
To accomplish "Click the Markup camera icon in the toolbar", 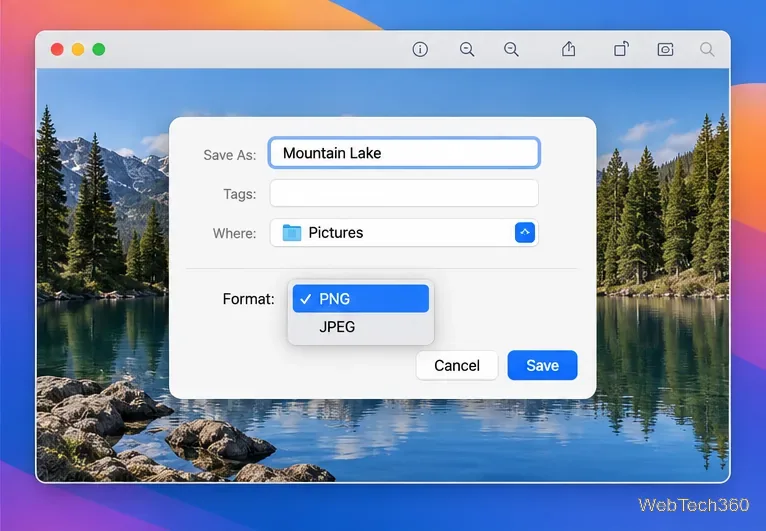I will click(665, 49).
